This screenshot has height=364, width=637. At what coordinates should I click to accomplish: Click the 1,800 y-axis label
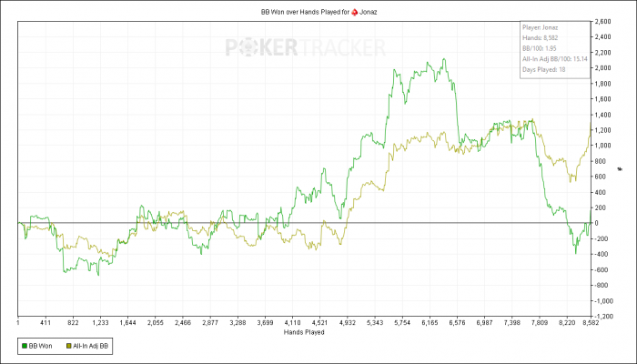[x=602, y=84]
